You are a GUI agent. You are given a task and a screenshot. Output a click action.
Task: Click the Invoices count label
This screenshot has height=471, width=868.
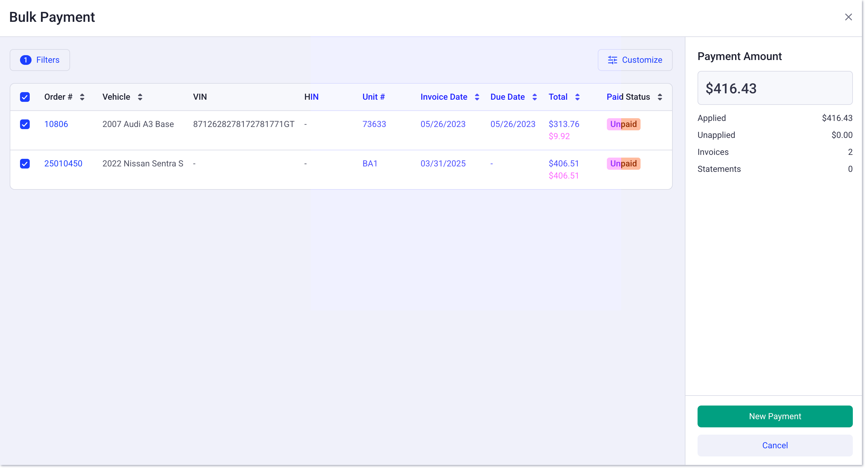(713, 152)
